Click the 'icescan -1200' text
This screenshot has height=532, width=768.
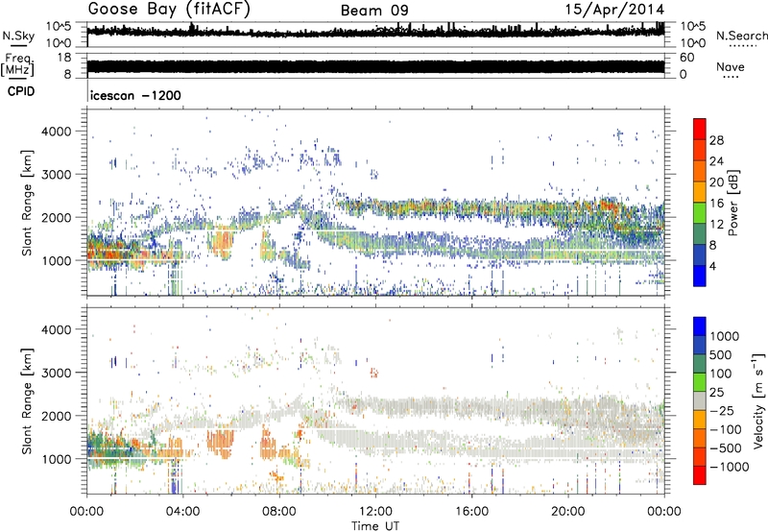(135, 95)
